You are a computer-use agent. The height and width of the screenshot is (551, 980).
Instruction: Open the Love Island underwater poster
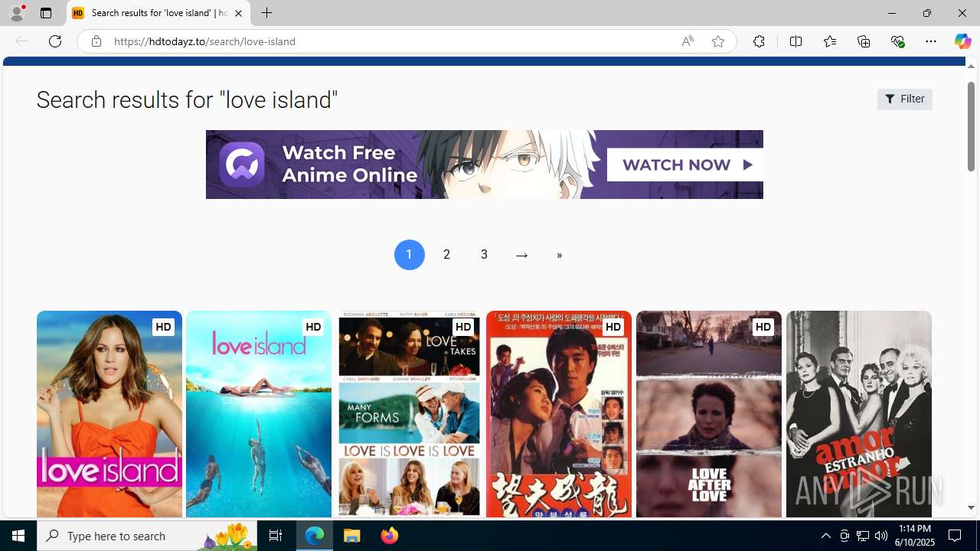[x=259, y=414]
